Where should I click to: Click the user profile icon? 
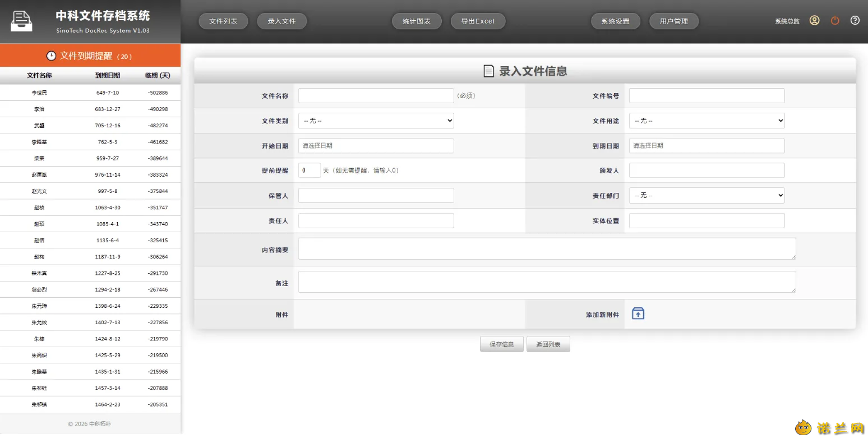click(814, 21)
